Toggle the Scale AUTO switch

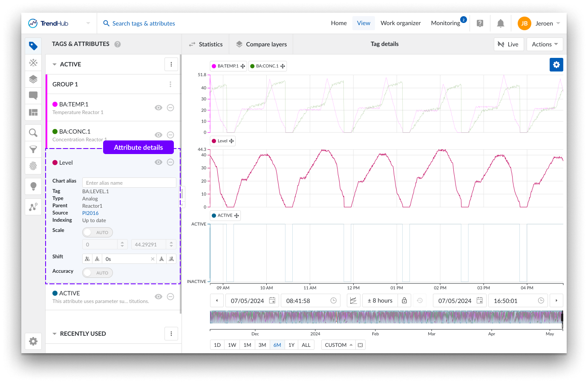point(97,232)
